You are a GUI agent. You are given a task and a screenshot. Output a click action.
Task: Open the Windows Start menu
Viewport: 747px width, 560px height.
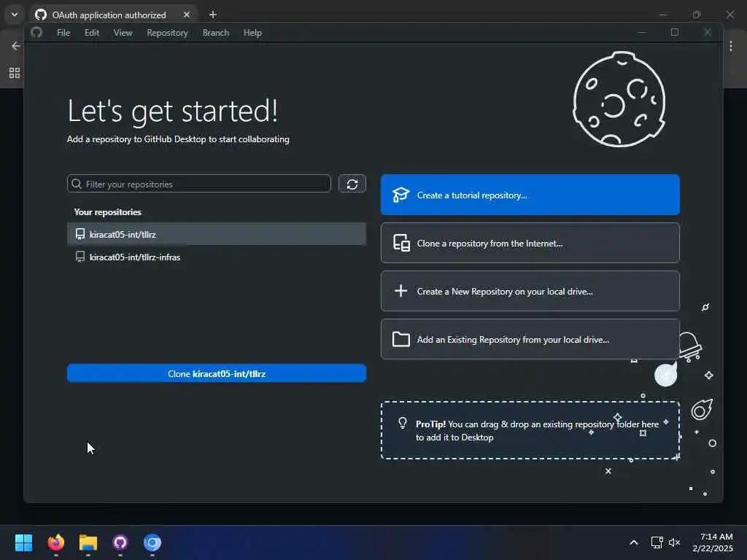pos(23,542)
